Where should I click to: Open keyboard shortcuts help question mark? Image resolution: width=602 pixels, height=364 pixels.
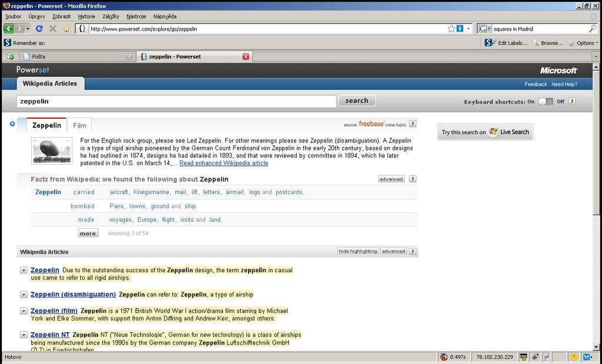coord(572,101)
